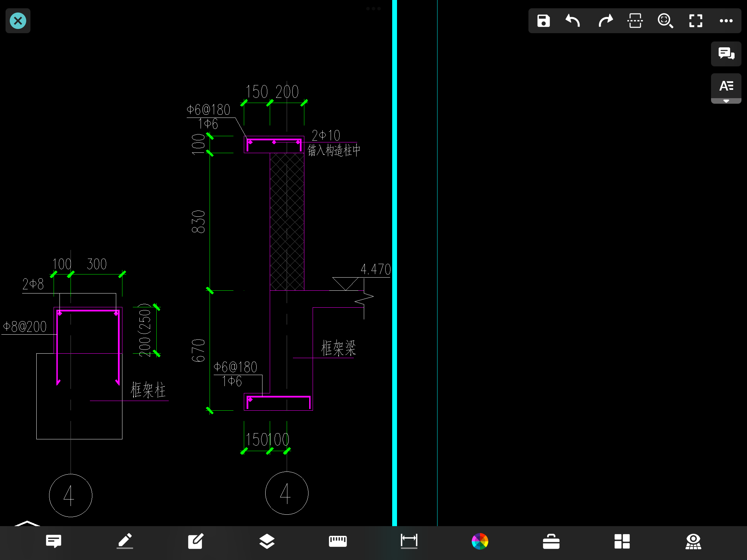The width and height of the screenshot is (747, 560).
Task: Close the drawing with the X button
Action: tap(18, 21)
